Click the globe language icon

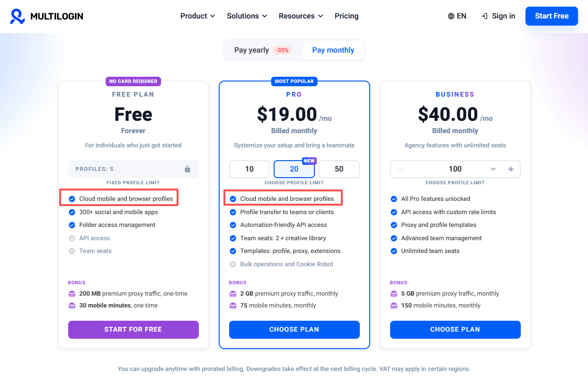(451, 16)
